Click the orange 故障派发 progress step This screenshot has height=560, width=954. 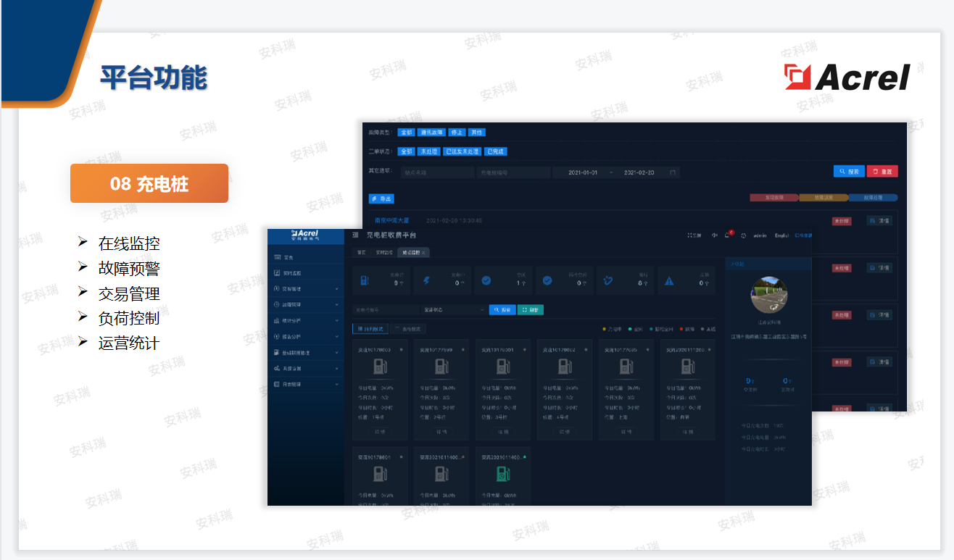pyautogui.click(x=824, y=197)
